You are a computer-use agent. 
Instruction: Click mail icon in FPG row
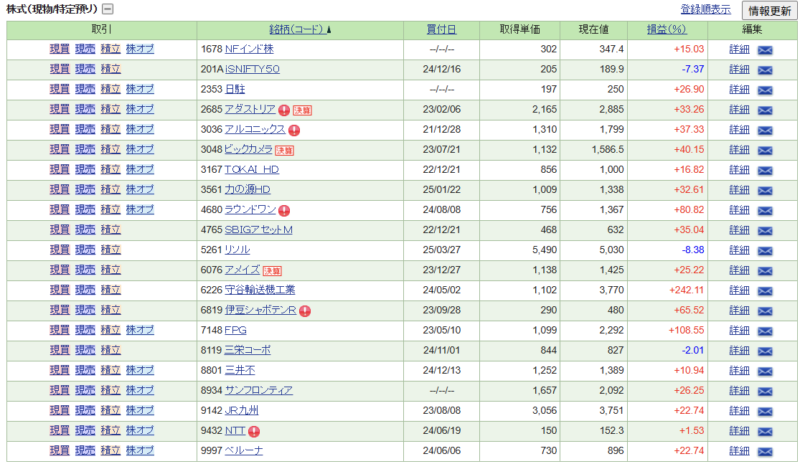pyautogui.click(x=765, y=331)
